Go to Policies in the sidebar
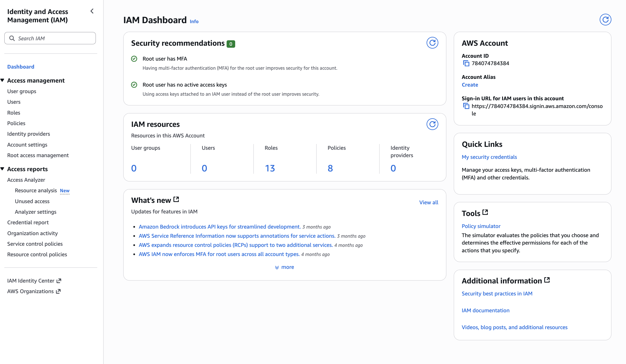 (x=16, y=123)
